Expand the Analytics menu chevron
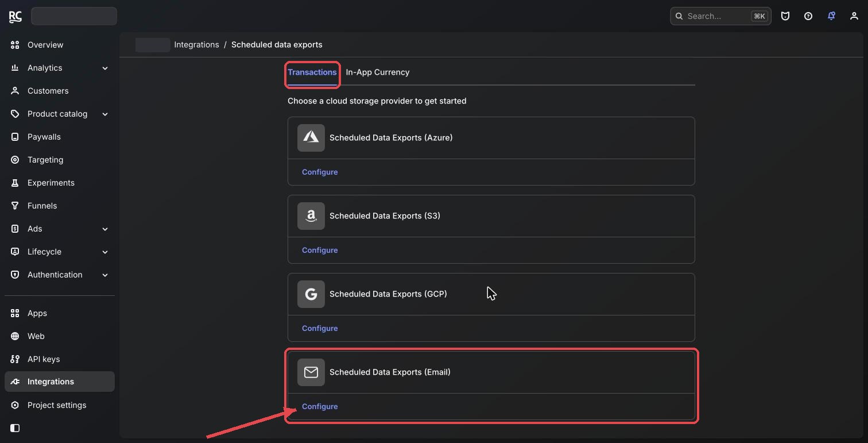The image size is (868, 443). coord(105,68)
